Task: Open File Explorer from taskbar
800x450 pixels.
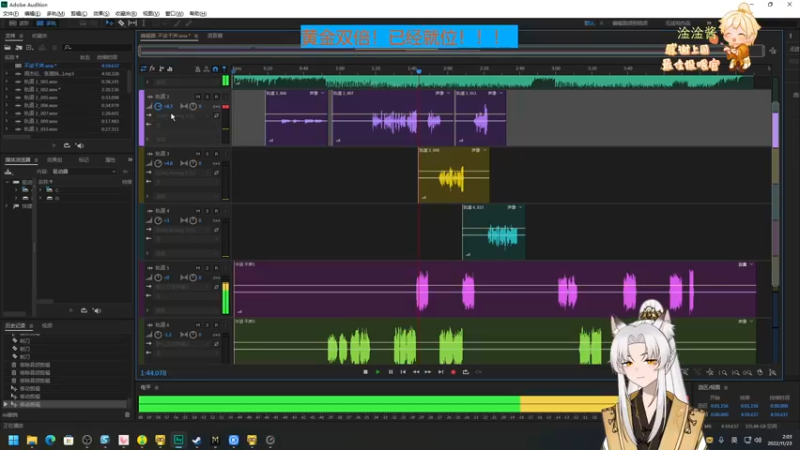Action: tap(32, 440)
